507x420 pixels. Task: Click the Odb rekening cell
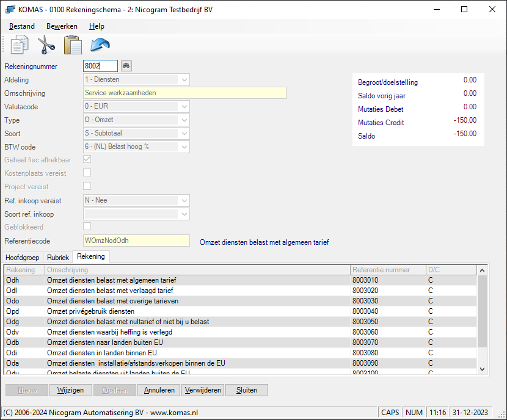pyautogui.click(x=24, y=342)
